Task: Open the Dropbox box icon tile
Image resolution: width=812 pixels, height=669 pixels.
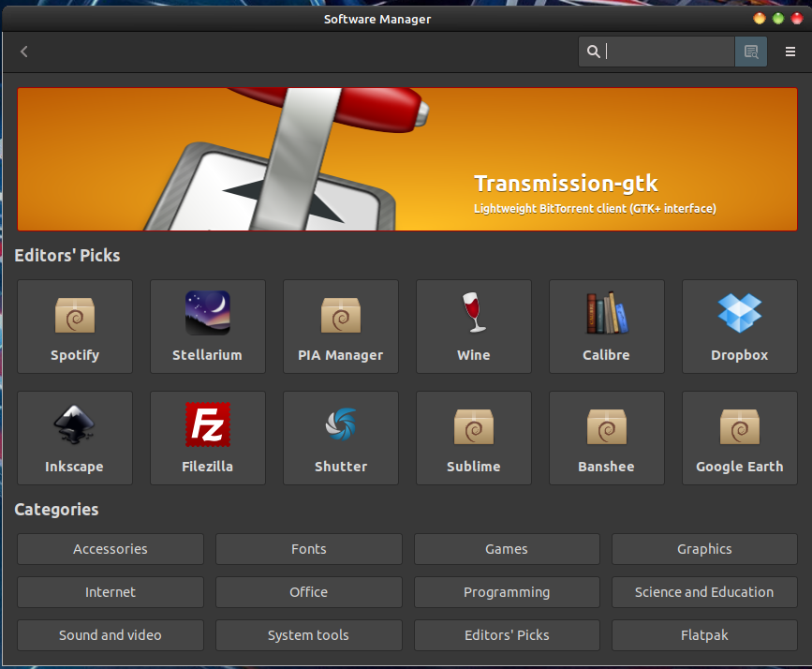Action: pyautogui.click(x=740, y=326)
